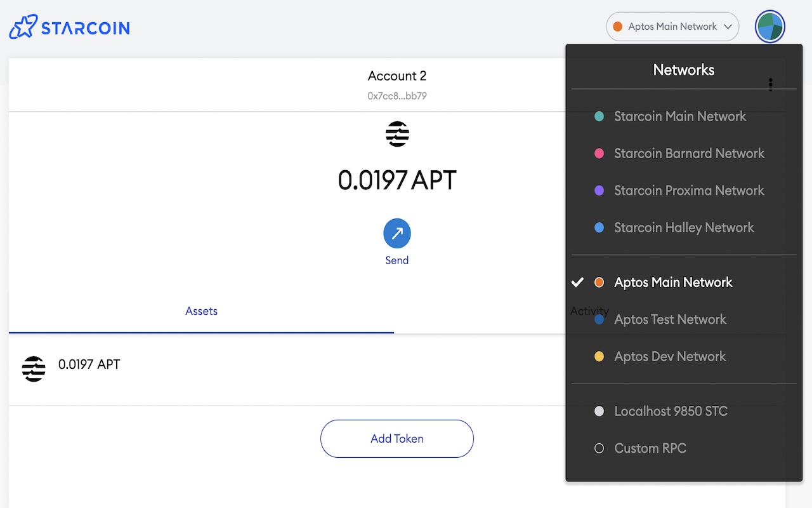This screenshot has width=812, height=508.
Task: Switch to Starcoin Barnard Network
Action: click(689, 154)
